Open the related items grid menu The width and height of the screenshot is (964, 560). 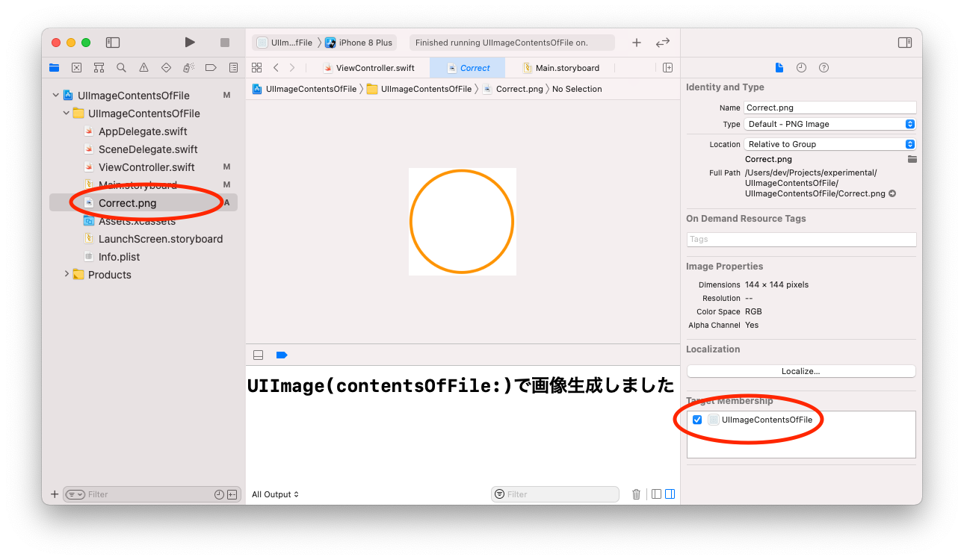[256, 67]
